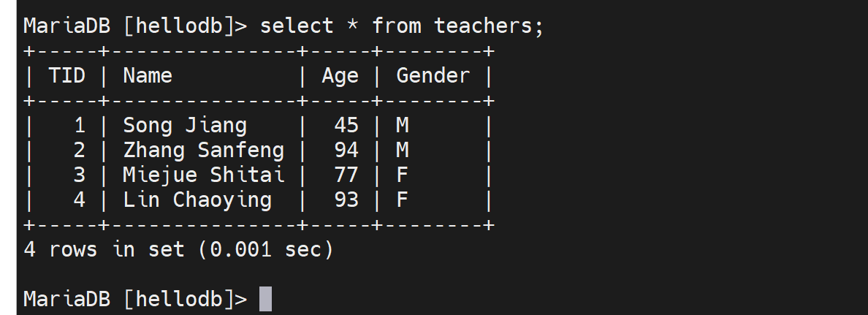This screenshot has height=315, width=868.
Task: Click TID value 2 in the table
Action: click(x=80, y=150)
